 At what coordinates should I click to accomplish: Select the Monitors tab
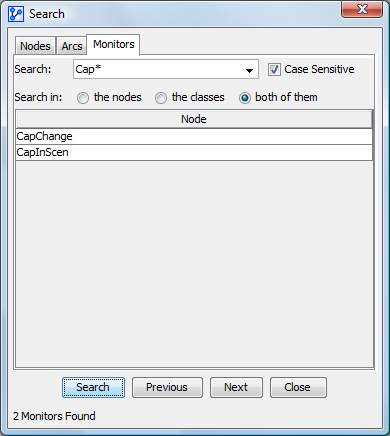point(113,44)
